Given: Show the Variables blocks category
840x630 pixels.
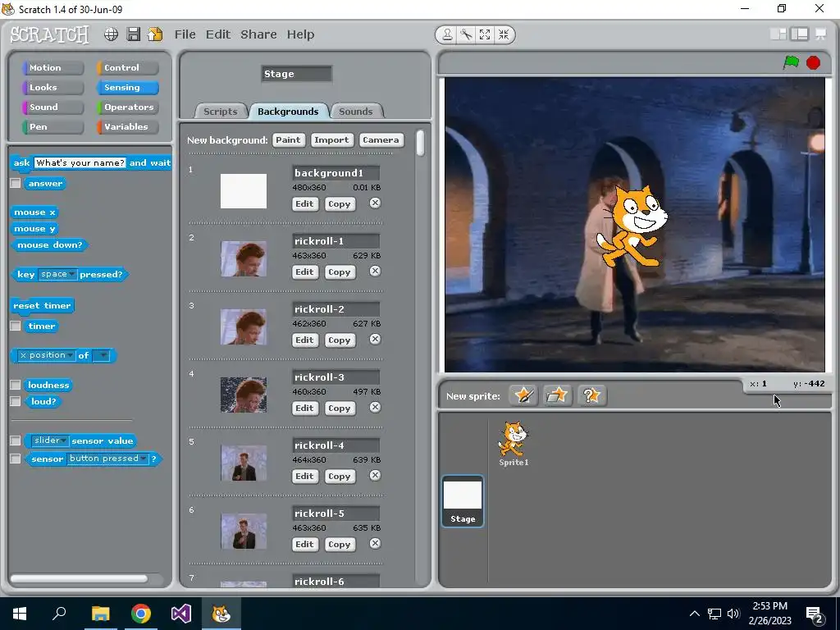Looking at the screenshot, I should (x=127, y=127).
